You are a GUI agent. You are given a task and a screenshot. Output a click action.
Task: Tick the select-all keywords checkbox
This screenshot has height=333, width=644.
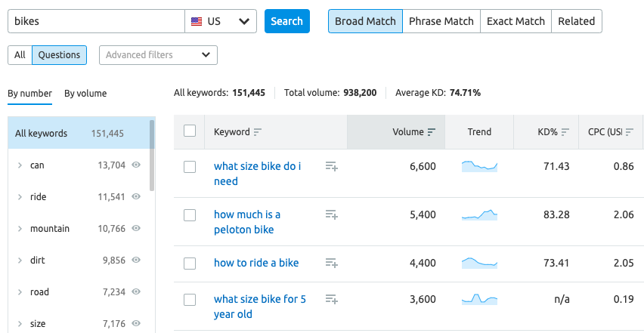(190, 131)
